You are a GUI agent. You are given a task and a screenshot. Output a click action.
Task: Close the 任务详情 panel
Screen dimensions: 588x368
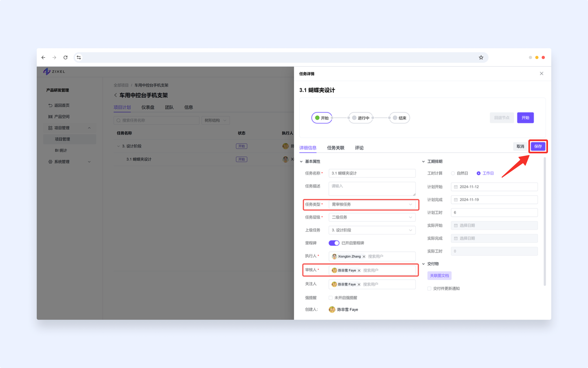pyautogui.click(x=541, y=74)
